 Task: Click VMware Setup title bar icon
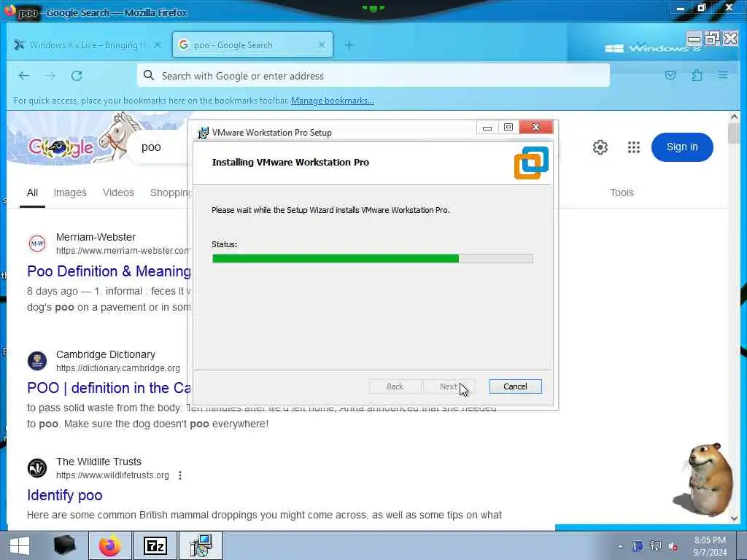pos(204,133)
